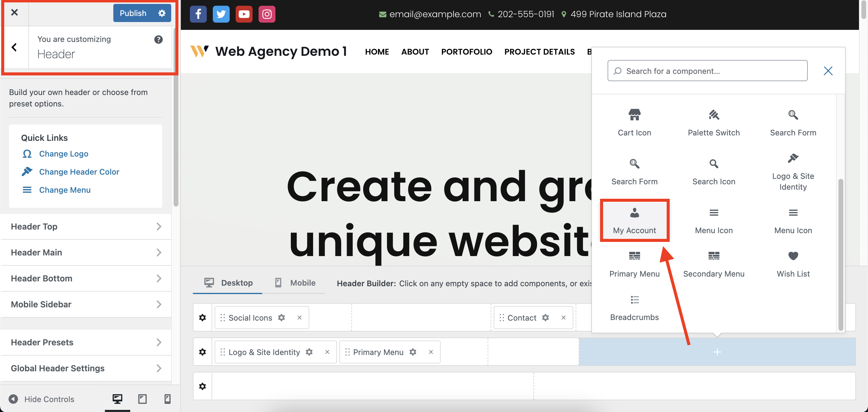Open bottom header row settings gear
868x412 pixels.
point(203,386)
